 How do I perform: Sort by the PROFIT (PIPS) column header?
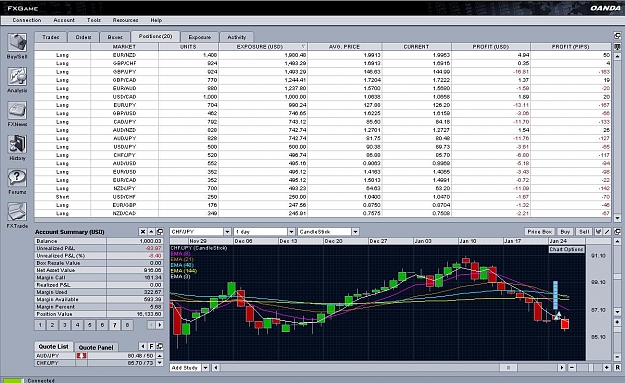coord(570,47)
